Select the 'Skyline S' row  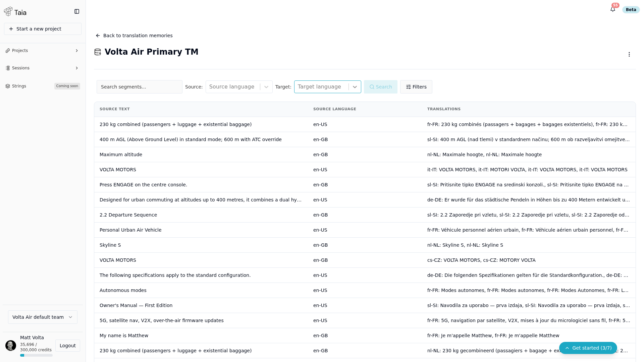point(365,245)
